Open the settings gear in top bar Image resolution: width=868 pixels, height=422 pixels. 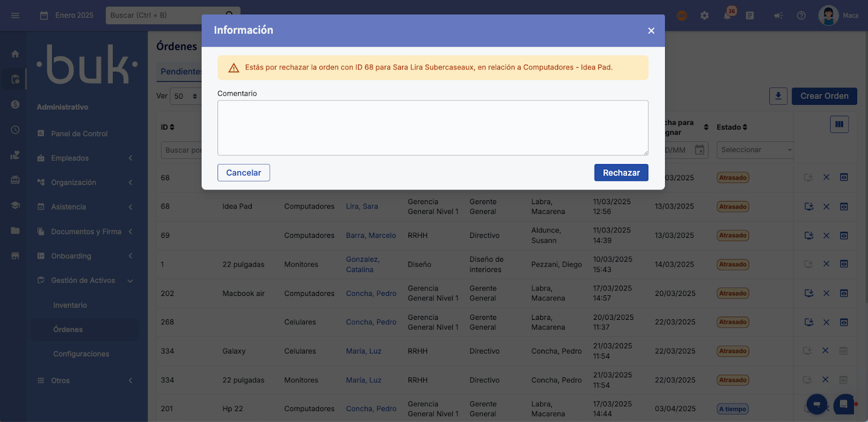point(704,16)
